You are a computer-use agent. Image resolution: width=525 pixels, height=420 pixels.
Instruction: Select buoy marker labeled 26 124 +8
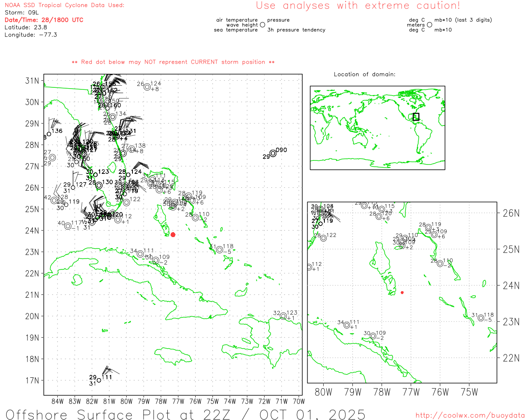(x=147, y=87)
